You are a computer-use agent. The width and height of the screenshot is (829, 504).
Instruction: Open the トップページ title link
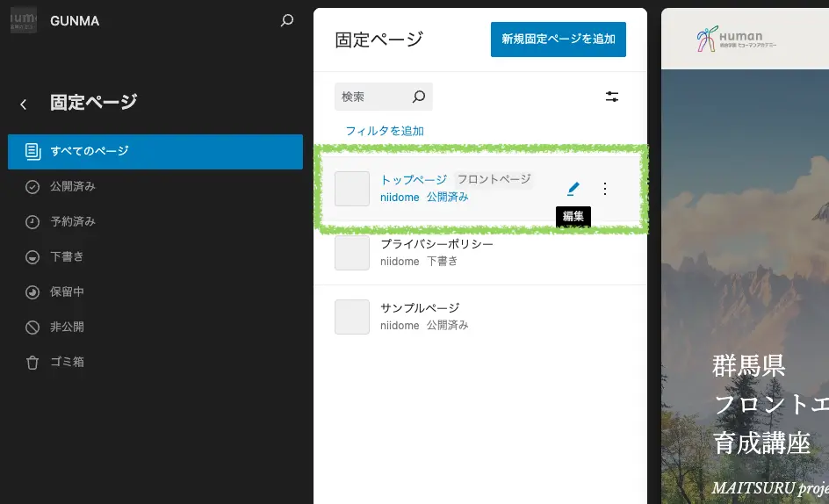(414, 179)
